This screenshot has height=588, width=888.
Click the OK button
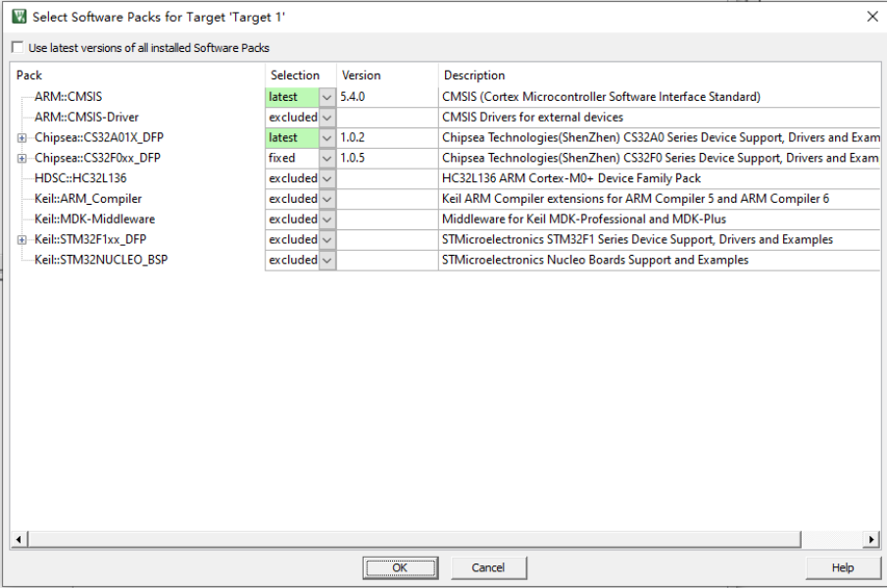400,567
